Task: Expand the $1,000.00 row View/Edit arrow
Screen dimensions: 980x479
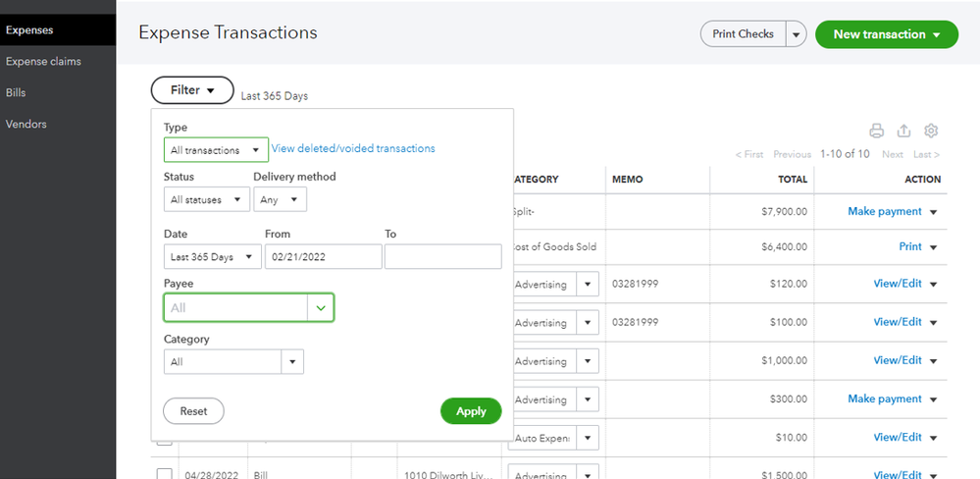Action: [x=934, y=361]
